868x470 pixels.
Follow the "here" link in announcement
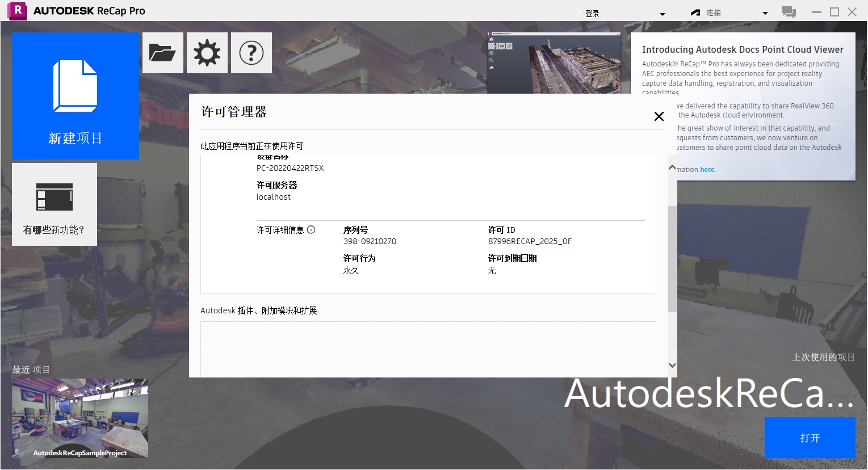tap(707, 170)
